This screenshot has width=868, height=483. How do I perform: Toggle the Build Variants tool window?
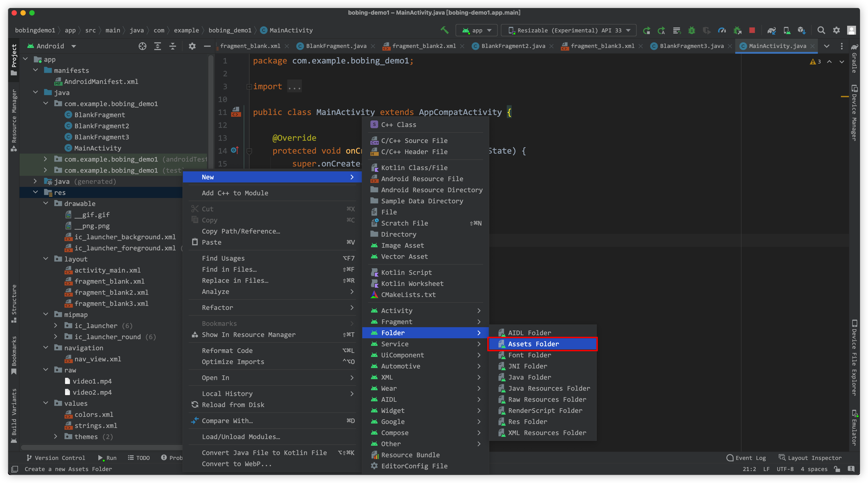14,415
